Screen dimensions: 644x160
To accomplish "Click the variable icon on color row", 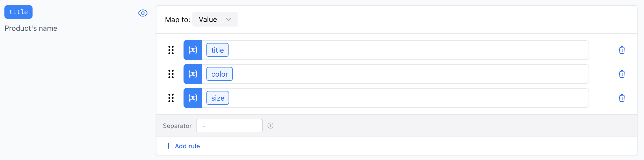I will 193,74.
